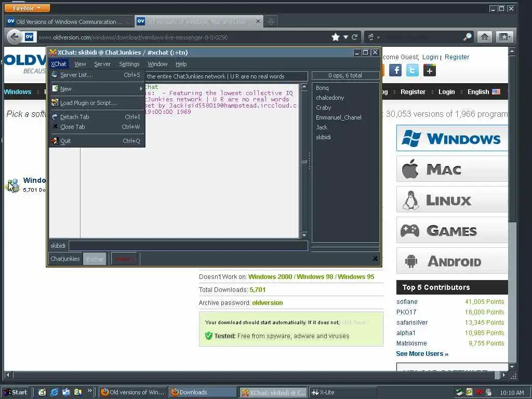532x399 pixels.
Task: Switch to the #xchat channel tab
Action: click(x=95, y=259)
